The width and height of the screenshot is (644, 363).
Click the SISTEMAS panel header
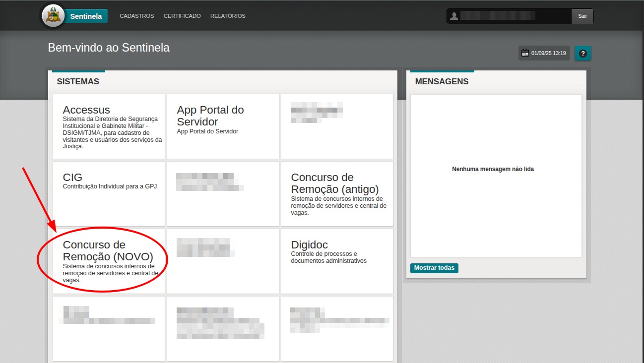coord(78,81)
